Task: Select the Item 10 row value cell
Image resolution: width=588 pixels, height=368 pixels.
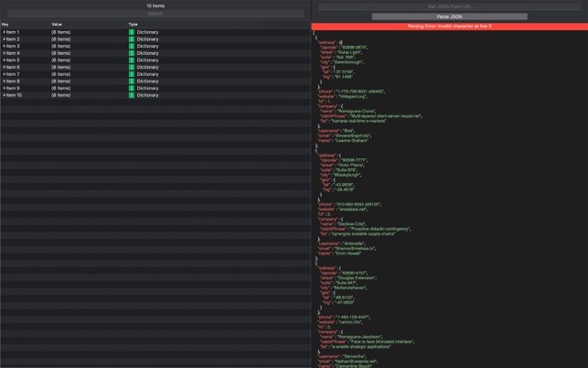Action: click(x=60, y=95)
